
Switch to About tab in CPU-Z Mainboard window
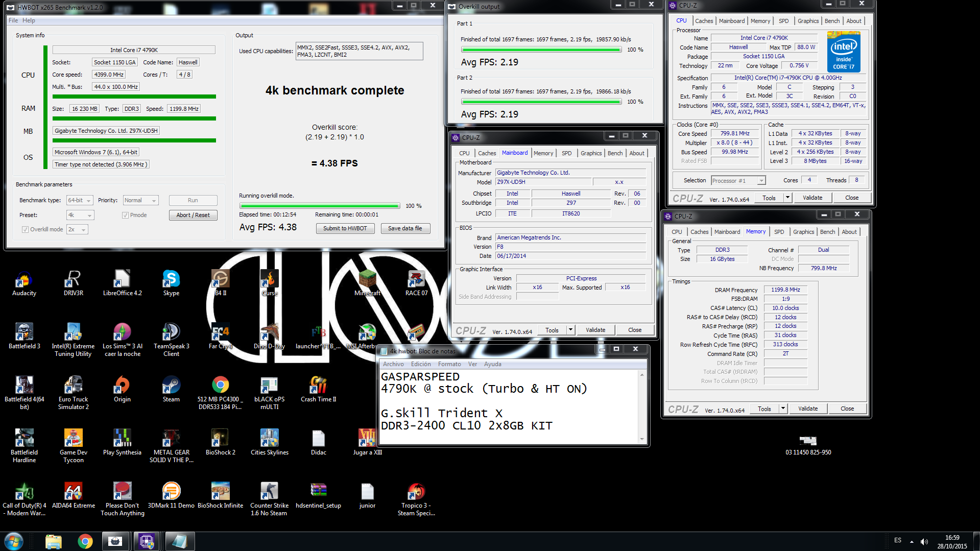tap(636, 153)
